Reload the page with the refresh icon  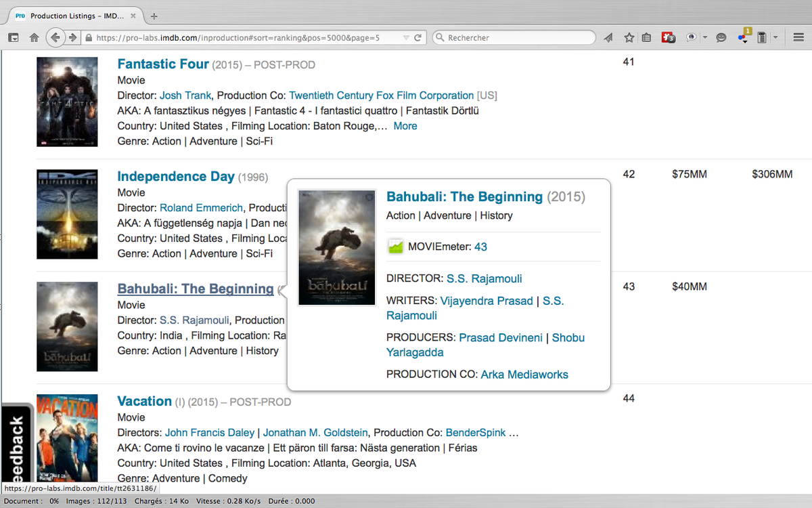[x=418, y=38]
